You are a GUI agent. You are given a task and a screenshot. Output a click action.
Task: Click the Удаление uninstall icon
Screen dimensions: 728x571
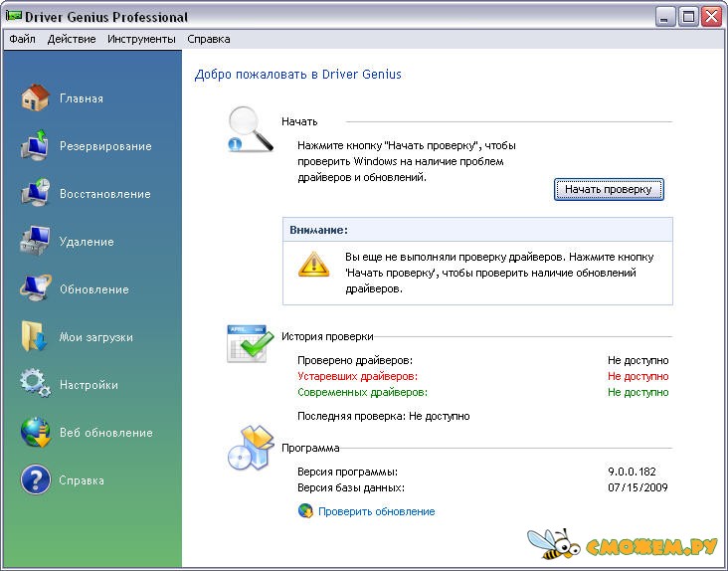click(35, 241)
